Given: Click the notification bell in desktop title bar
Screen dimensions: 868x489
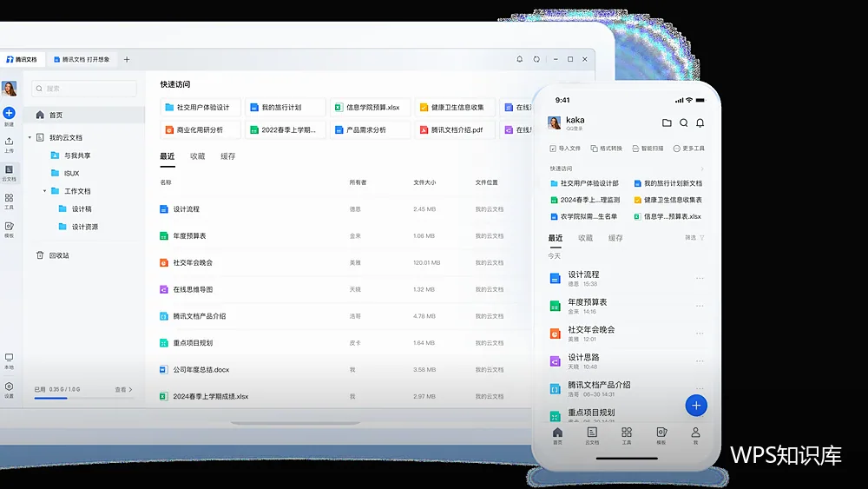Looking at the screenshot, I should pyautogui.click(x=519, y=59).
